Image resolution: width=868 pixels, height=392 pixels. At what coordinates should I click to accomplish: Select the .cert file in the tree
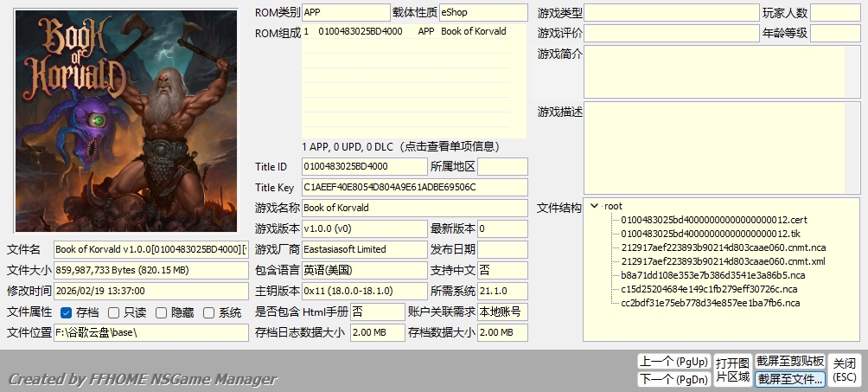(713, 220)
